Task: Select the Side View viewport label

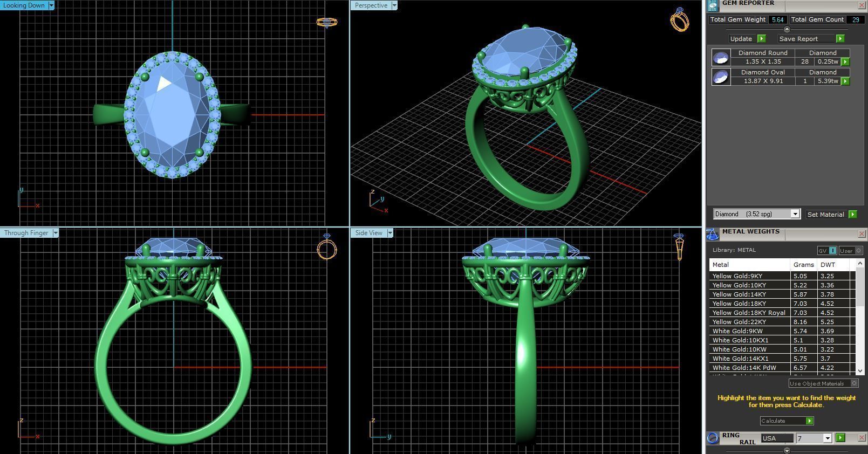Action: coord(368,233)
